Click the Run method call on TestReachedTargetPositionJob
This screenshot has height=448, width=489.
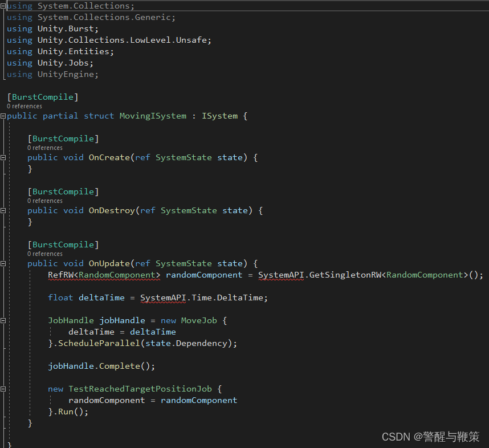pos(68,411)
